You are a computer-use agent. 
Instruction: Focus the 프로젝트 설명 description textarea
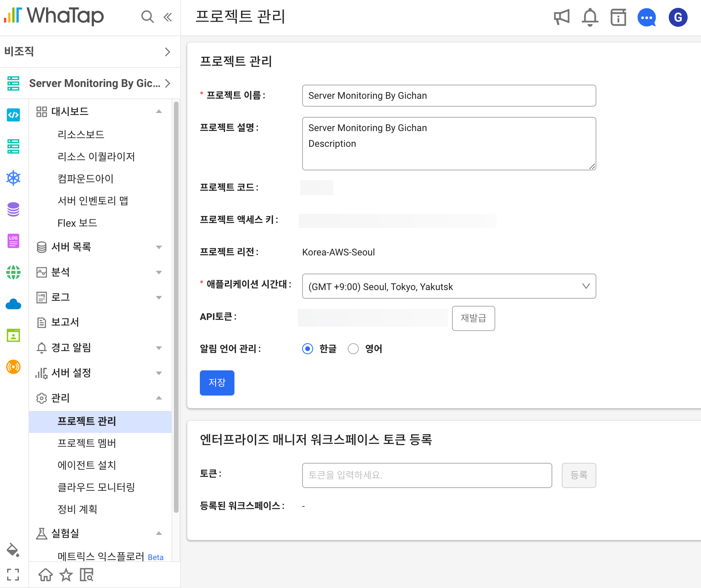(x=449, y=144)
